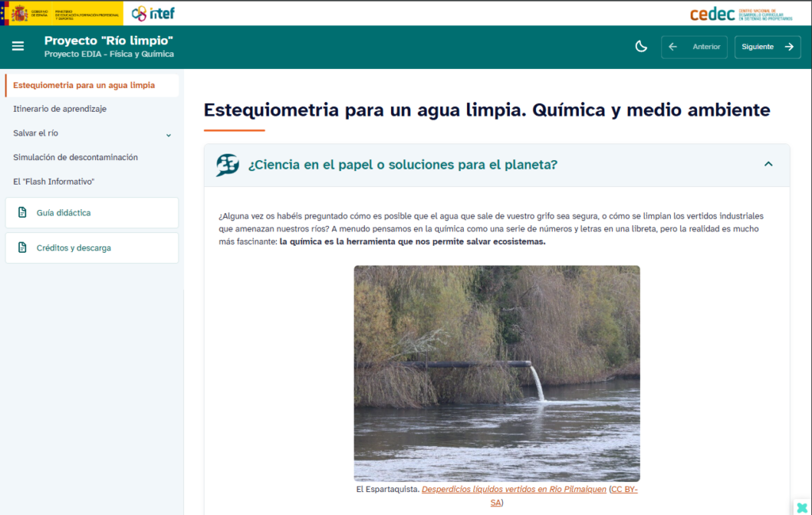Screen dimensions: 812x515
Task: Open the Créditos y descarga page
Action: (92, 248)
